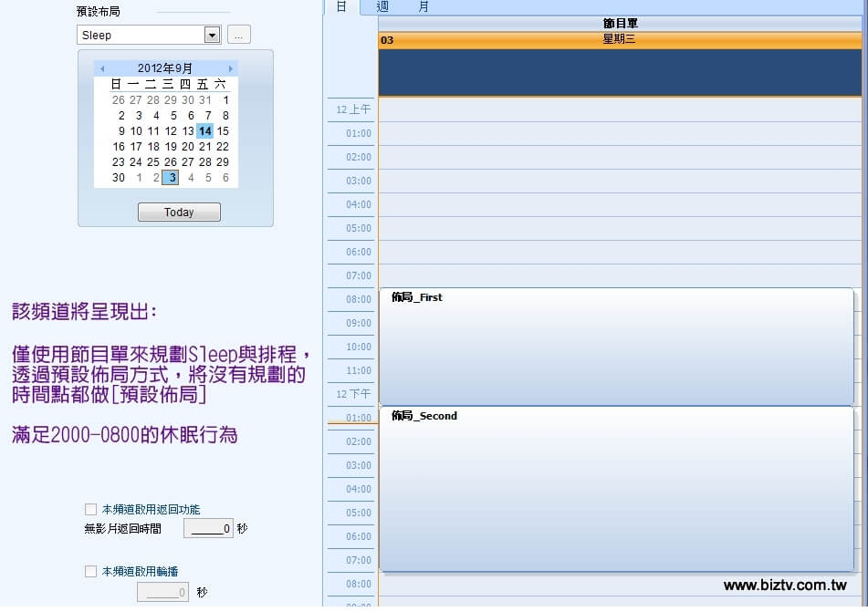Click the dark blue all-day area
Image resolution: width=868 pixels, height=612 pixels.
click(619, 72)
